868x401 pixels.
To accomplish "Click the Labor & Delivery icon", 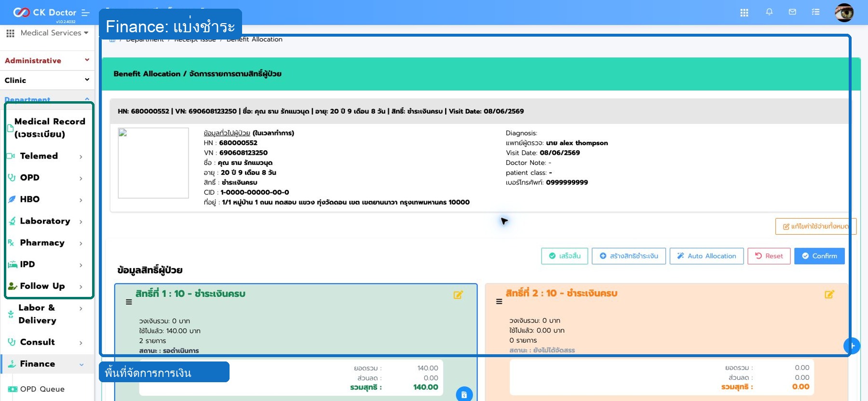I will [x=11, y=314].
